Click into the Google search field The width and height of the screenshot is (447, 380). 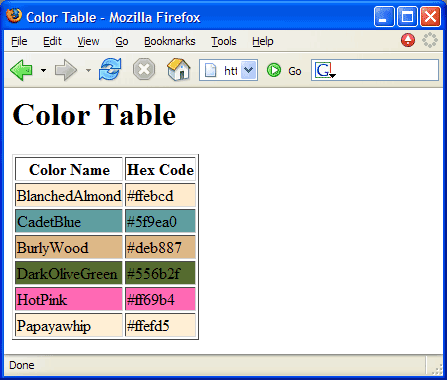pos(387,70)
